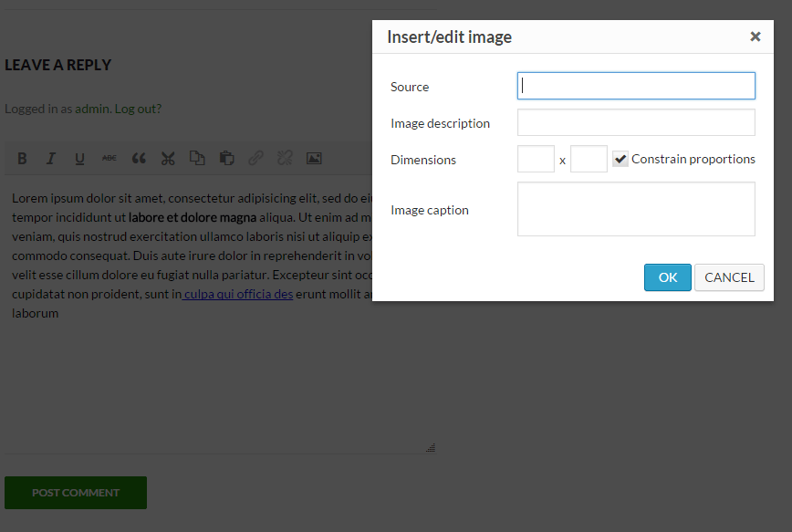The height and width of the screenshot is (532, 792).
Task: Click the bold text 'labore et dolore magna'
Action: 193,217
